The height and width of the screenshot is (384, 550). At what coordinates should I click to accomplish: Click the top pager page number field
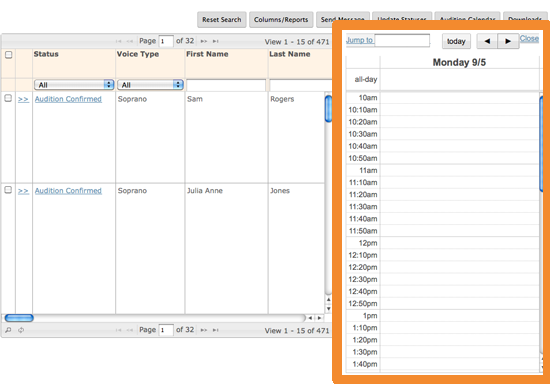click(x=166, y=41)
